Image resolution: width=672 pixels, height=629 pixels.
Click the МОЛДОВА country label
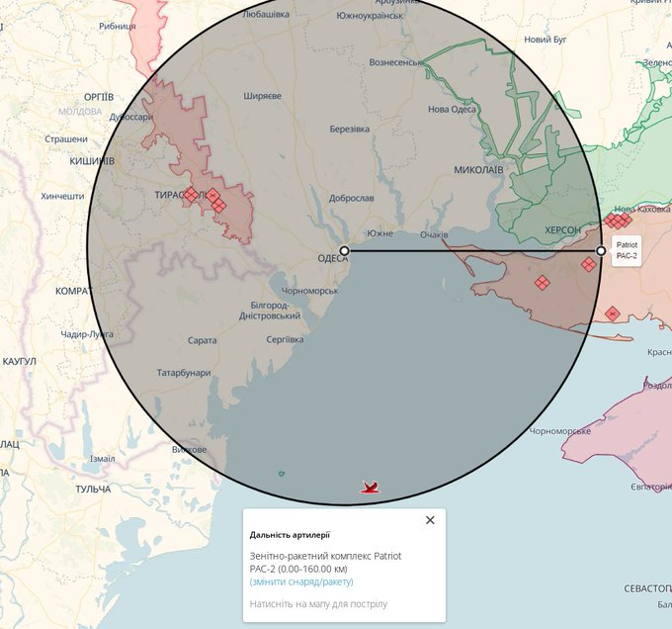pyautogui.click(x=80, y=112)
